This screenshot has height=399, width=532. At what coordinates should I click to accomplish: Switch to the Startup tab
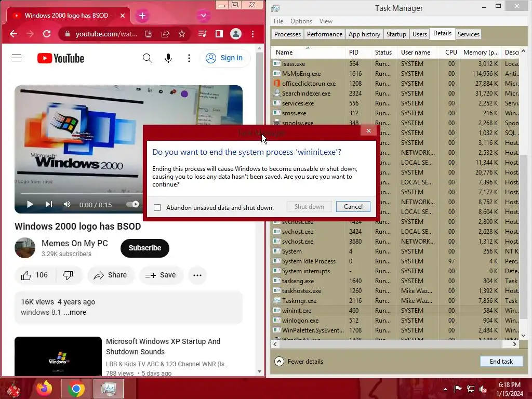(x=396, y=34)
